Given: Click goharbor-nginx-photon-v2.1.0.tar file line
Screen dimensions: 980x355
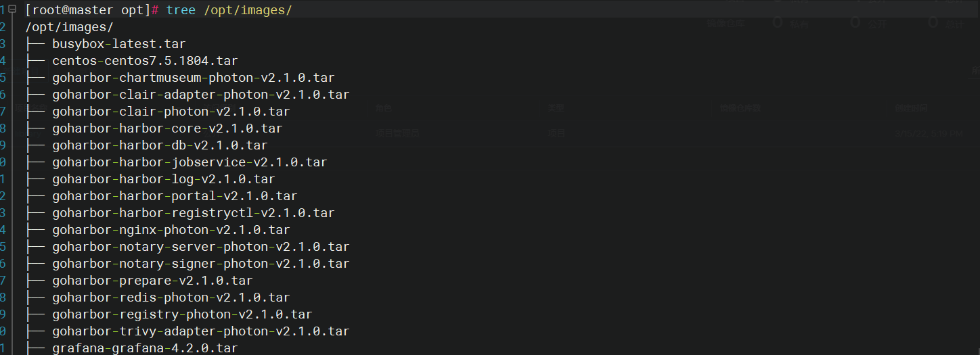Looking at the screenshot, I should [x=171, y=230].
